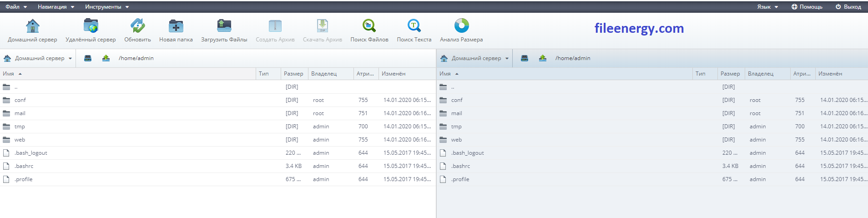Open the Инструменты menu
The width and height of the screenshot is (868, 218).
coord(107,7)
